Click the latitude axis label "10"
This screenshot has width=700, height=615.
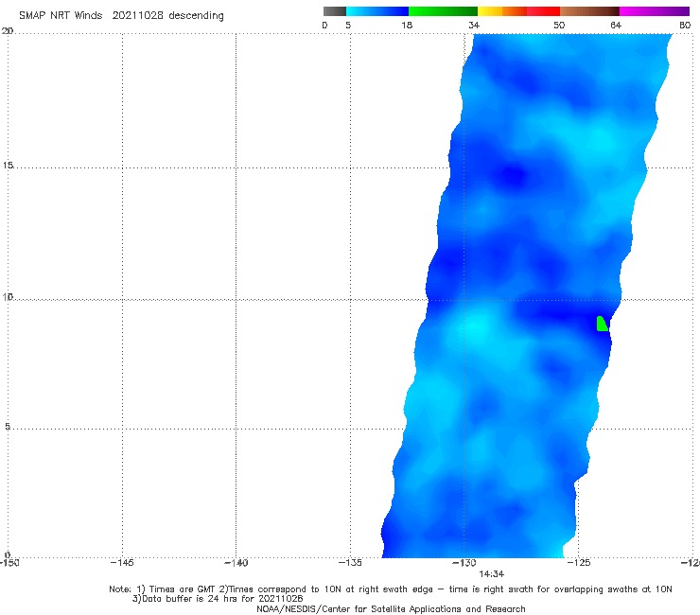(8, 296)
